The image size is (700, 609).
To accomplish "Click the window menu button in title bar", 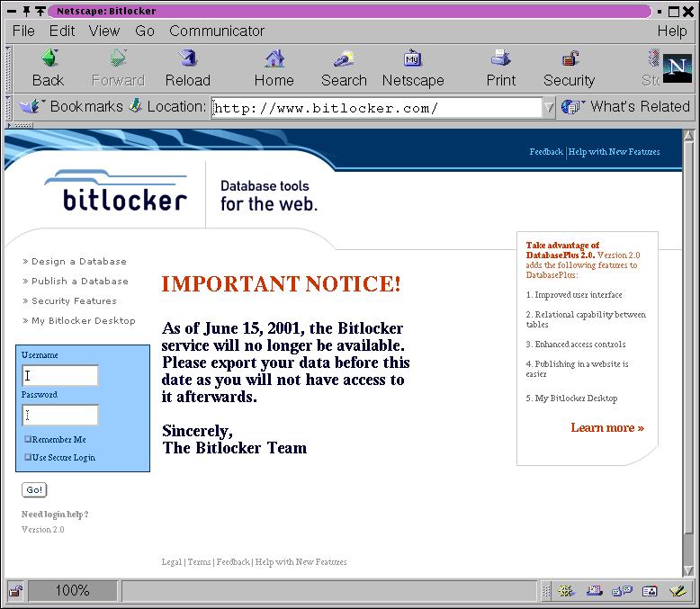I will [12, 11].
